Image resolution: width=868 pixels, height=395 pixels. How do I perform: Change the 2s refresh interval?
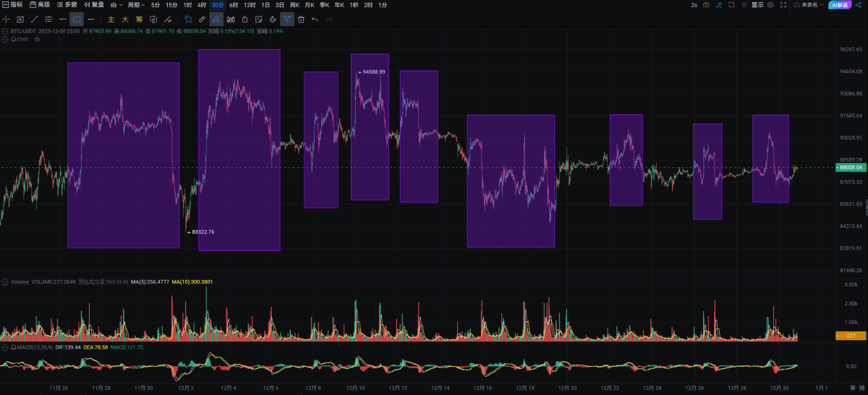tap(694, 5)
